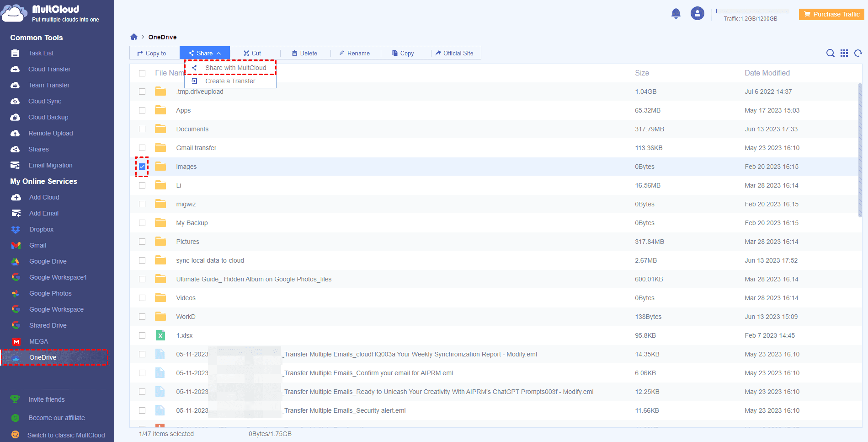Open the Dropbox service icon
This screenshot has width=868, height=442.
(x=16, y=230)
